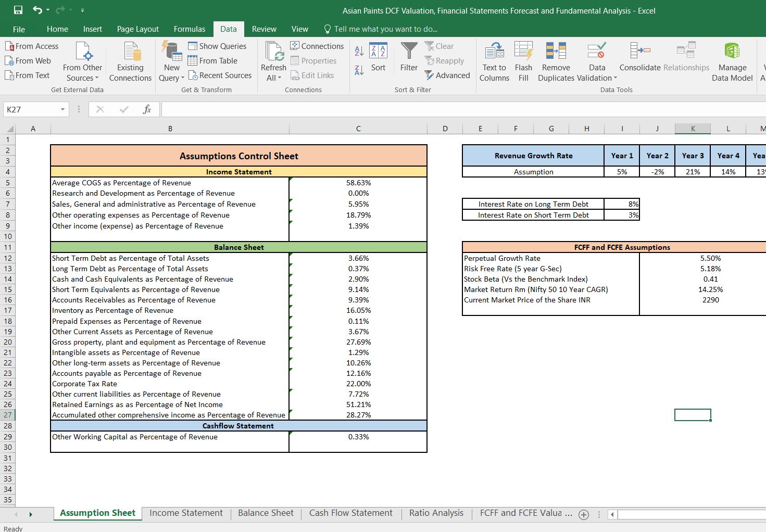Click the Undo arrow icon

click(x=37, y=10)
